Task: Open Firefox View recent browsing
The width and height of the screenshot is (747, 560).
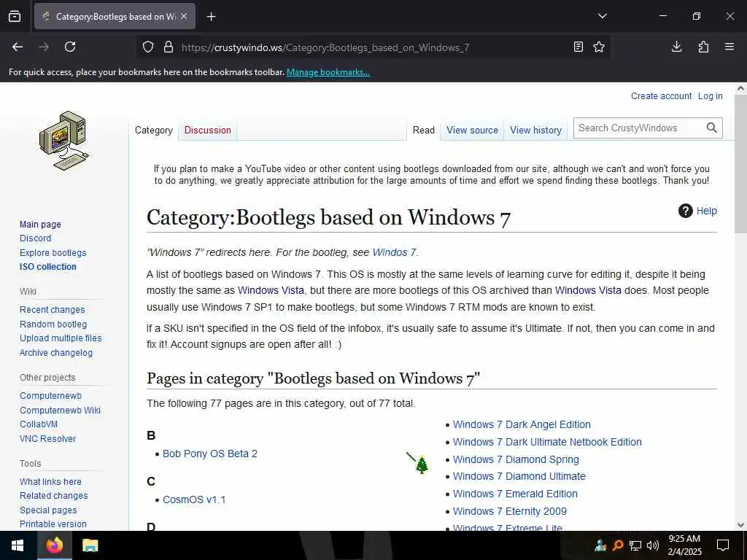Action: (x=15, y=16)
